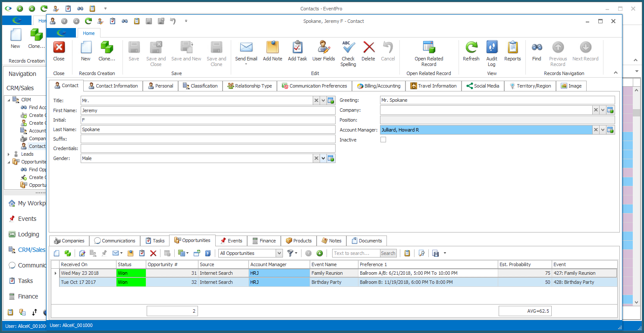Run Check Spelling on the contact
The height and width of the screenshot is (333, 644).
pos(348,54)
